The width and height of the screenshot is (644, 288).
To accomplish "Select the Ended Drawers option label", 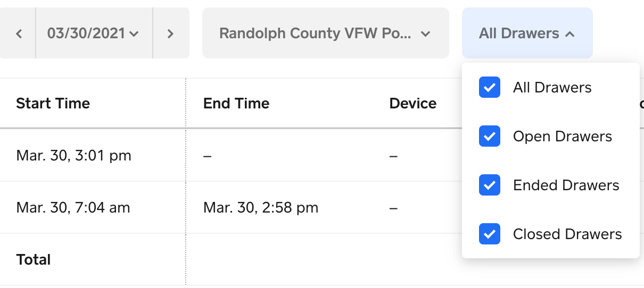I will click(566, 185).
